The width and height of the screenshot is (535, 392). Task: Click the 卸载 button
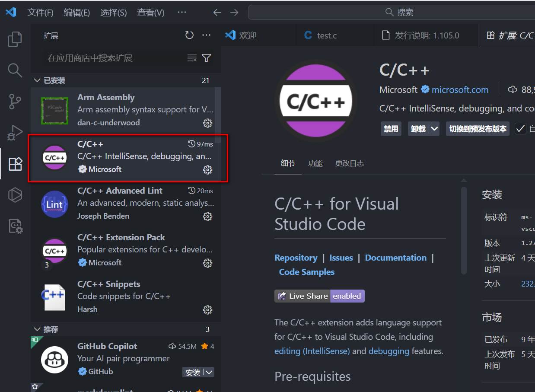(x=418, y=129)
